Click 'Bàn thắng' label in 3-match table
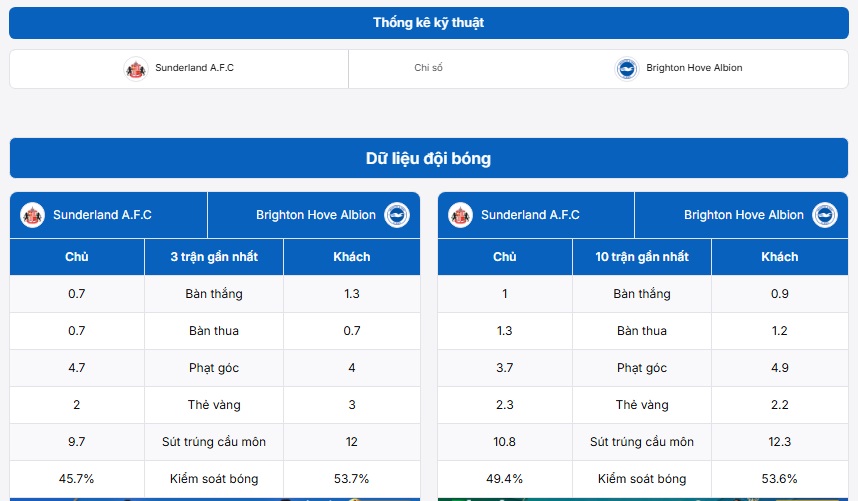The image size is (858, 501). pyautogui.click(x=214, y=294)
